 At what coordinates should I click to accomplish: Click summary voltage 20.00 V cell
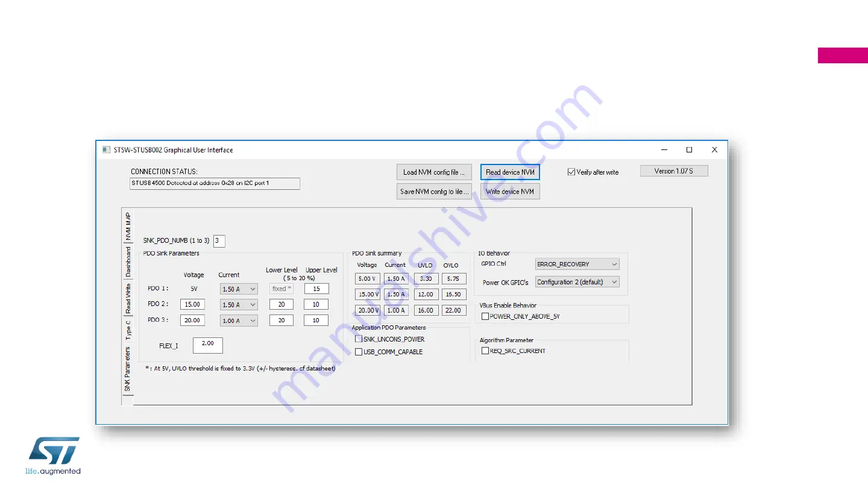point(368,310)
